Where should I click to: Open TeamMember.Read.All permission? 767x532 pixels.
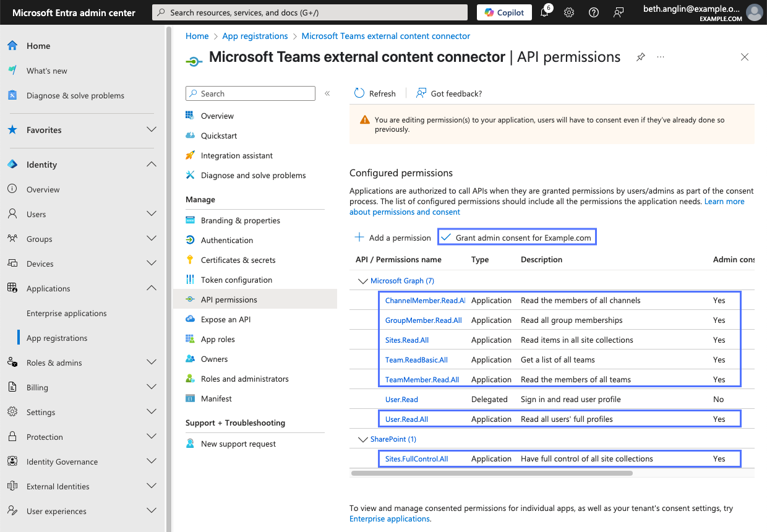(x=422, y=380)
